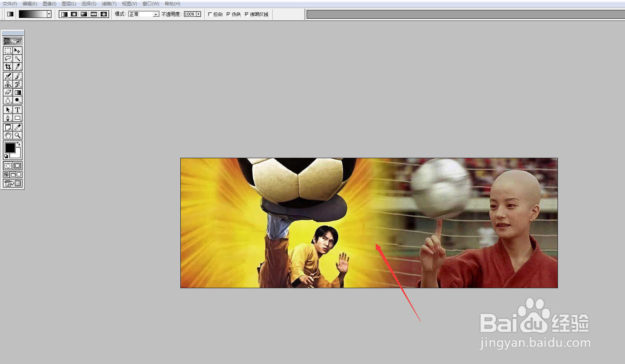Viewport: 625px width, 364px height.
Task: Select the Hand tool
Action: 8,135
